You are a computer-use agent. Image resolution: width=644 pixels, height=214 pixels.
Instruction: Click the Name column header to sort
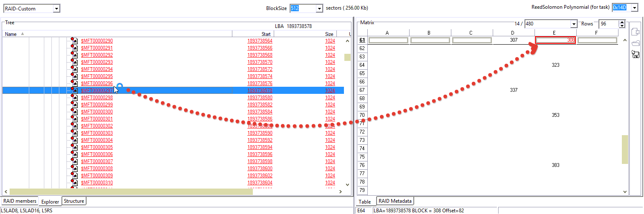pyautogui.click(x=11, y=34)
